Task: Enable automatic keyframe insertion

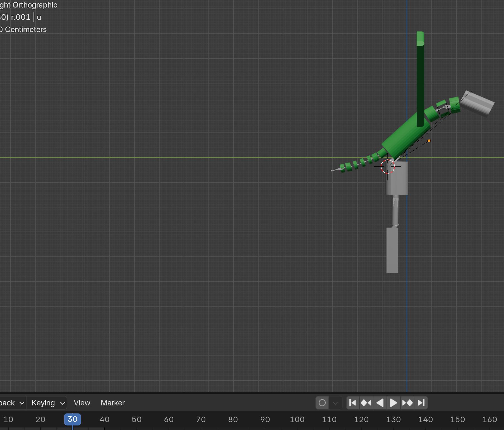Action: [x=322, y=403]
